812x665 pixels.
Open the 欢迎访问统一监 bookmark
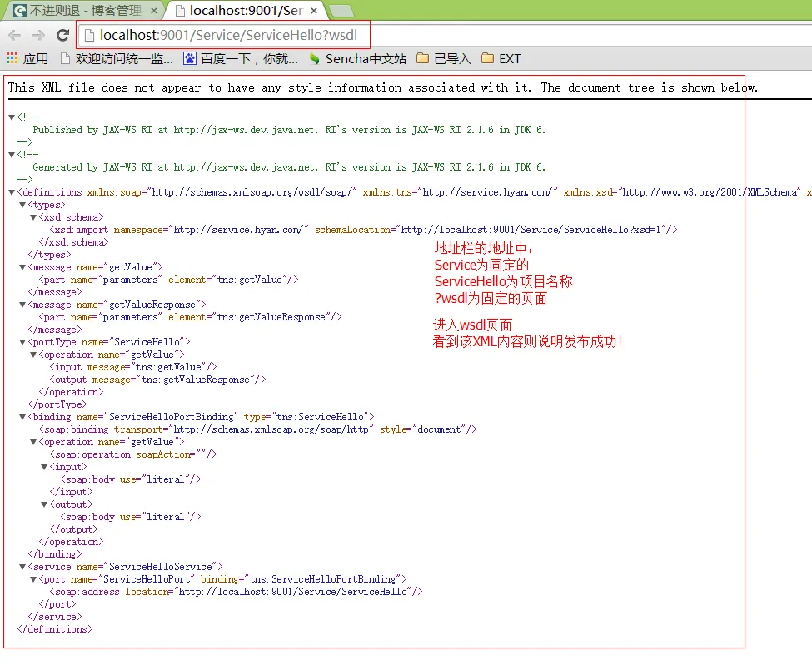[x=117, y=58]
